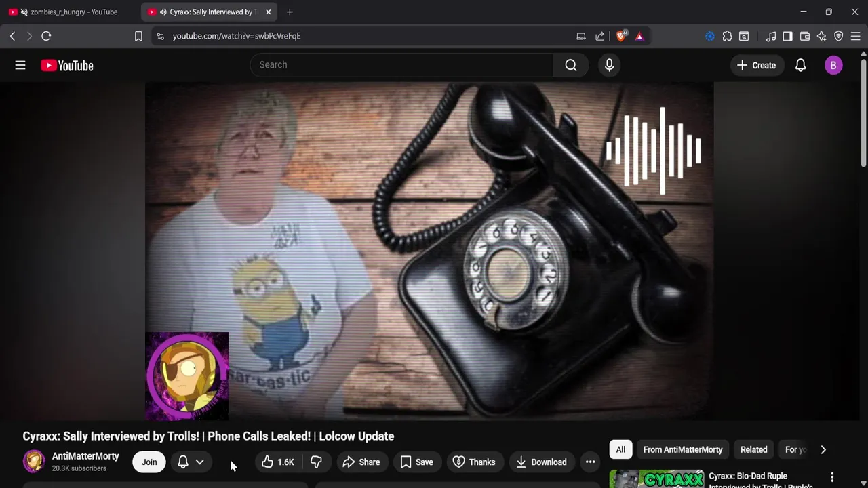
Task: Open Brave Rewards triangle icon
Action: [x=639, y=36]
